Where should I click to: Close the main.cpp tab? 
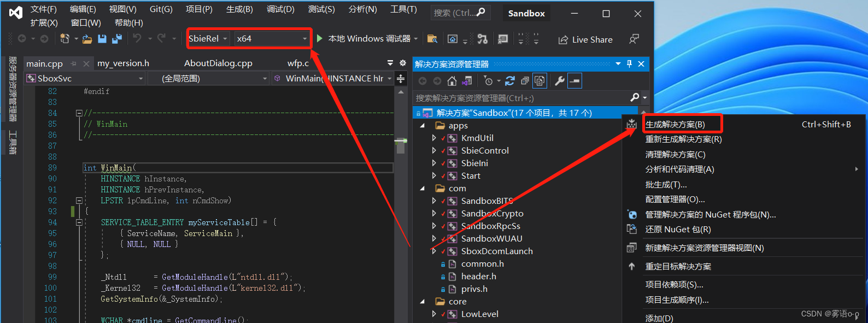tap(86, 64)
